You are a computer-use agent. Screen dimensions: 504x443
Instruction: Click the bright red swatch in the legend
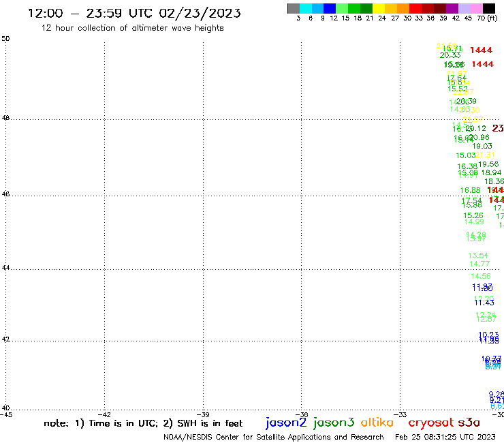[x=415, y=8]
